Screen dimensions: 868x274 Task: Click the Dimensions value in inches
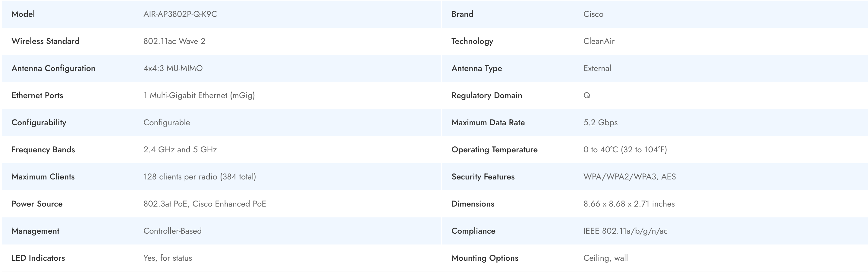point(629,204)
